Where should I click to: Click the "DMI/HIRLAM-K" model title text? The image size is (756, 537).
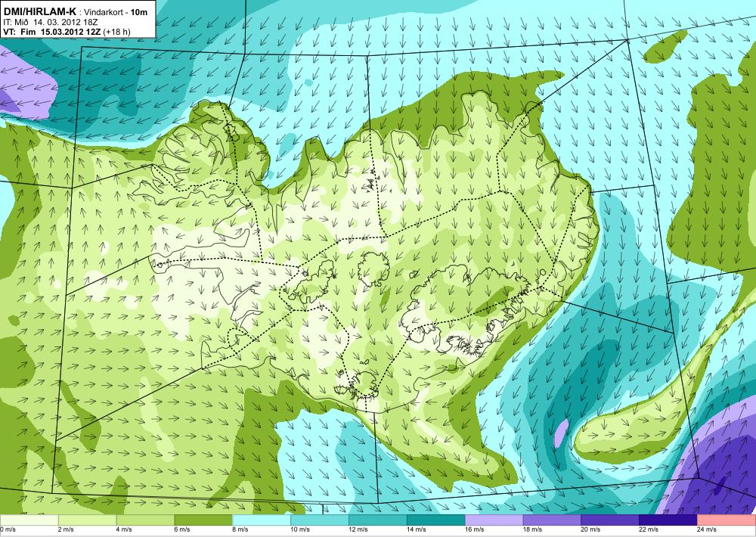point(39,12)
